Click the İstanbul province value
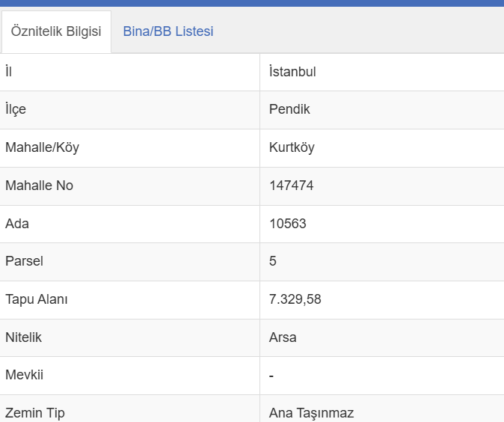Screen dimensions: 504x422 [292, 72]
